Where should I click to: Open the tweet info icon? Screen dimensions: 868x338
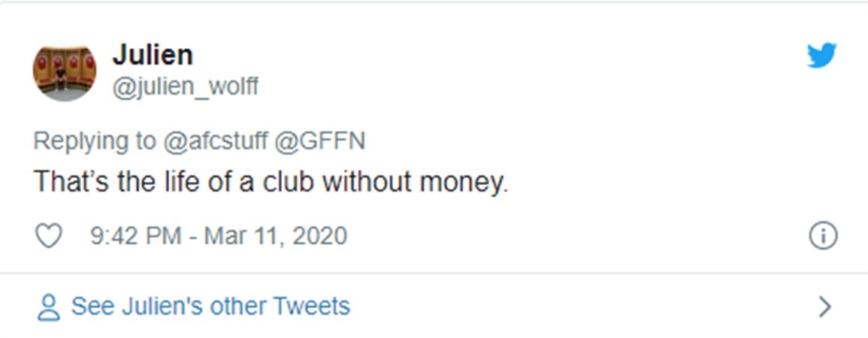tap(823, 237)
